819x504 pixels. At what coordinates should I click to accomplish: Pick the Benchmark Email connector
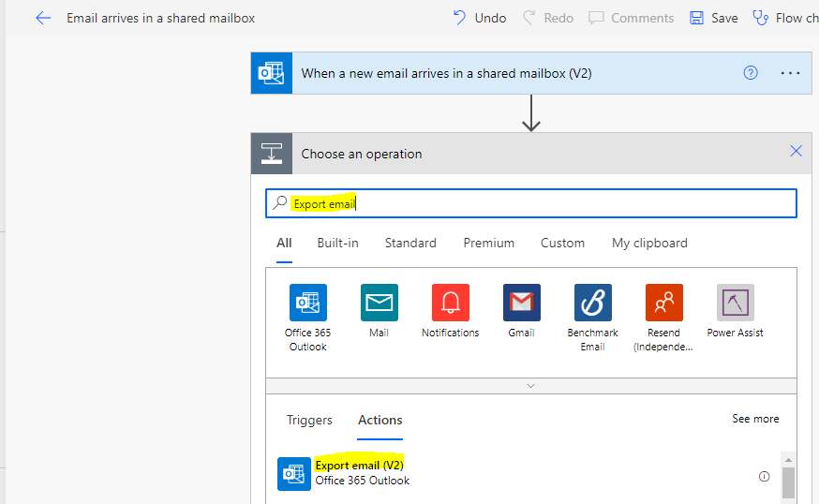(593, 303)
